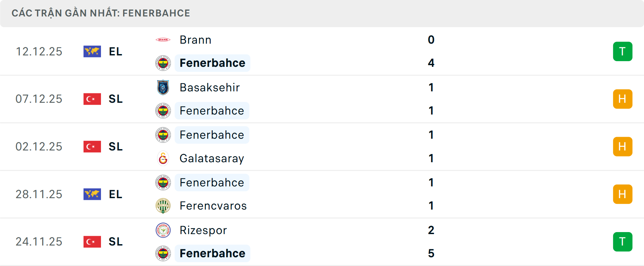644x266 pixels.
Task: Select the Turkish flag icon beside SL on 07.12.25
Action: point(92,99)
